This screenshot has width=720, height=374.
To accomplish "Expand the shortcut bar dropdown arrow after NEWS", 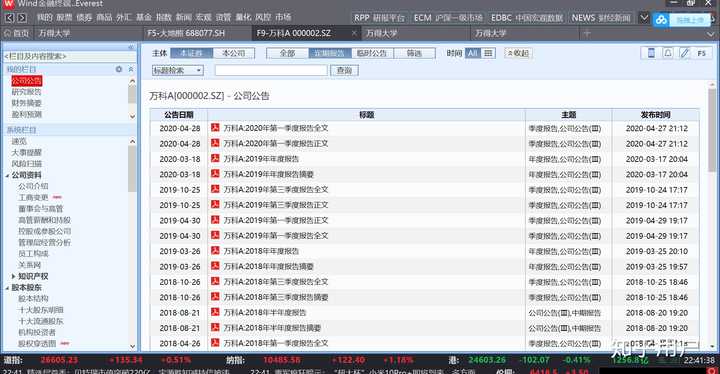I will (644, 18).
